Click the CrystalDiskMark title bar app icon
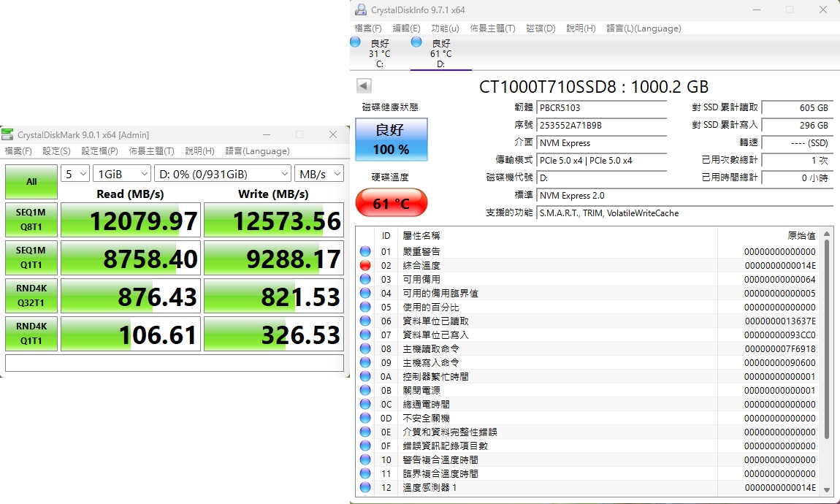 [8, 134]
